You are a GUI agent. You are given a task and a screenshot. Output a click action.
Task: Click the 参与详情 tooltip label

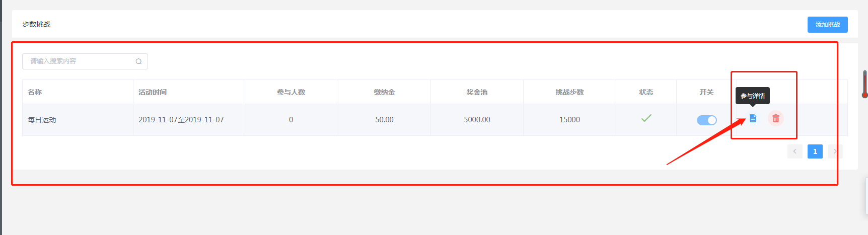[753, 96]
